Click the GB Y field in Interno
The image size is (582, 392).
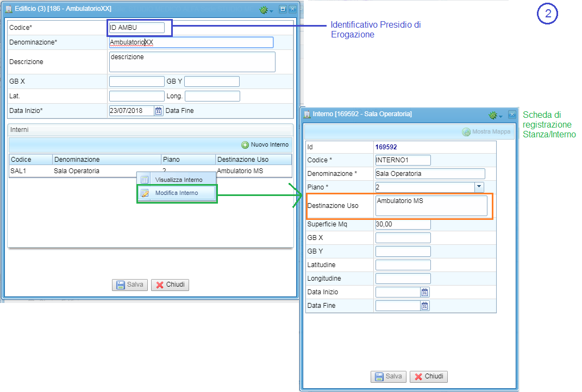click(x=403, y=251)
